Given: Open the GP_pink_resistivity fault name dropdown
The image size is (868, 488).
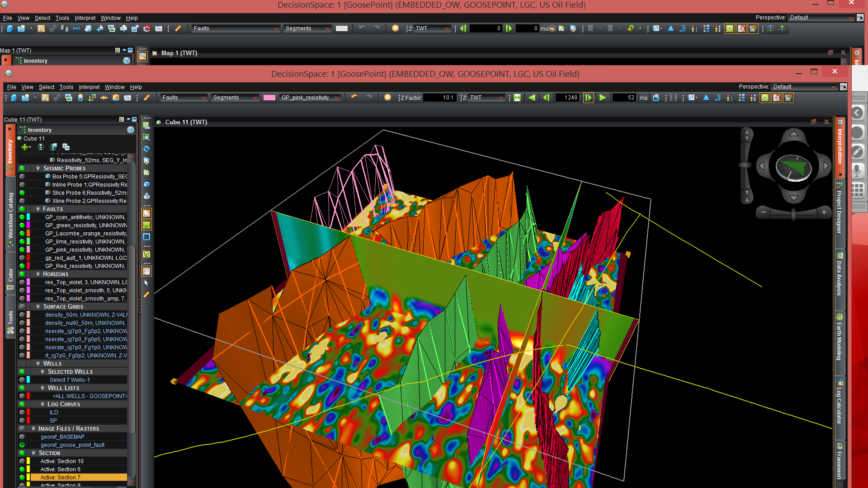Looking at the screenshot, I should 310,98.
